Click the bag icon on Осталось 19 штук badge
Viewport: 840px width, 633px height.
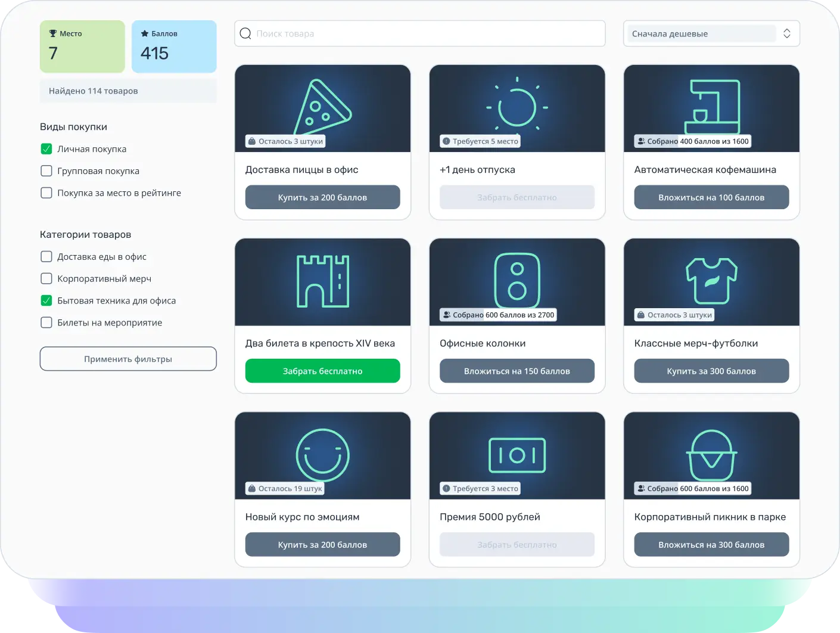pos(252,488)
